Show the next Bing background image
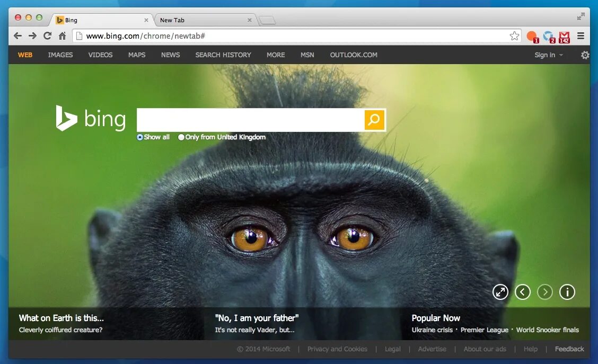Viewport: 598px width, 364px height. [544, 292]
